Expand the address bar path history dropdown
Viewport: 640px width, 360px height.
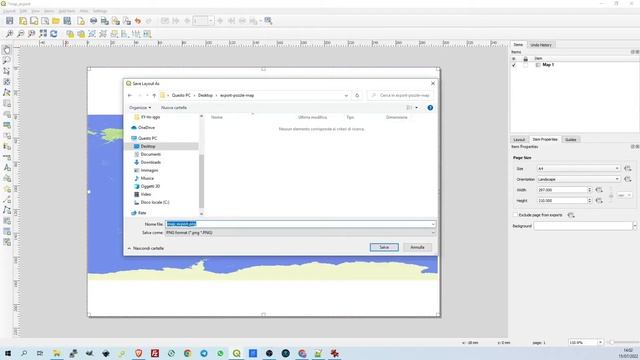tap(346, 96)
